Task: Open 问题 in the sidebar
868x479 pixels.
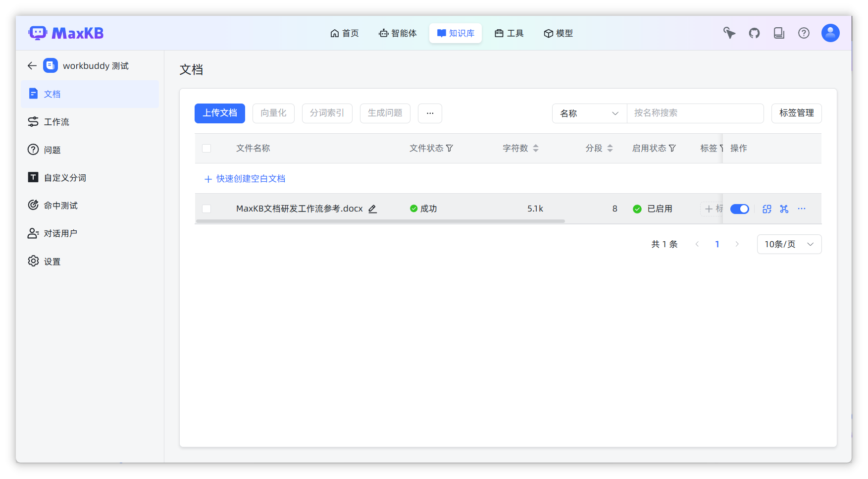Action: (90, 150)
